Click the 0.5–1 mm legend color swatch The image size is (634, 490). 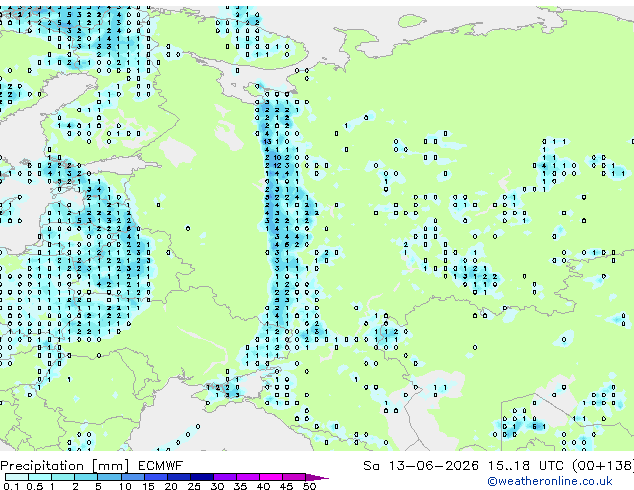[40, 477]
